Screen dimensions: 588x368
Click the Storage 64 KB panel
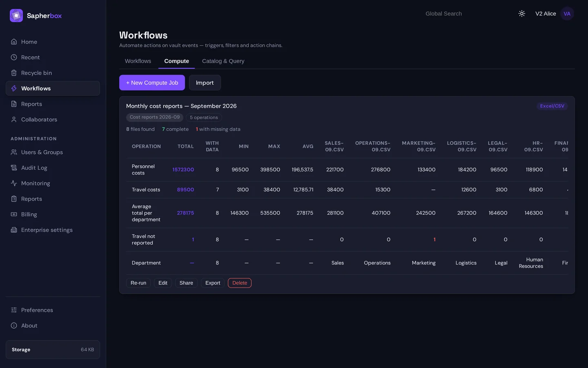point(53,350)
